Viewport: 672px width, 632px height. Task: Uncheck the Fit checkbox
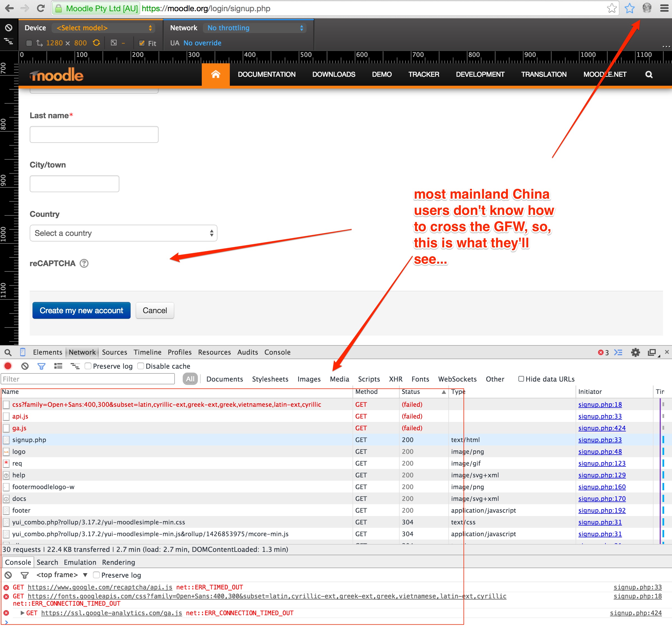pos(142,43)
